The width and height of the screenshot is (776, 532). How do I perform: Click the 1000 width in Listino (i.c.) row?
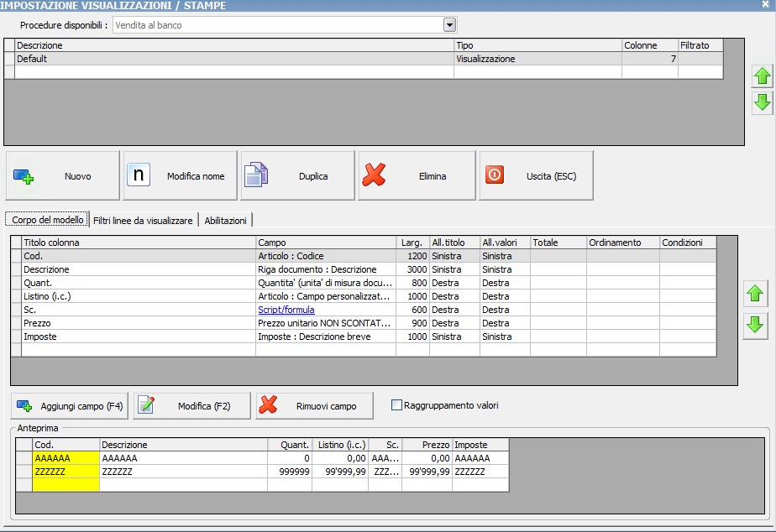point(412,295)
